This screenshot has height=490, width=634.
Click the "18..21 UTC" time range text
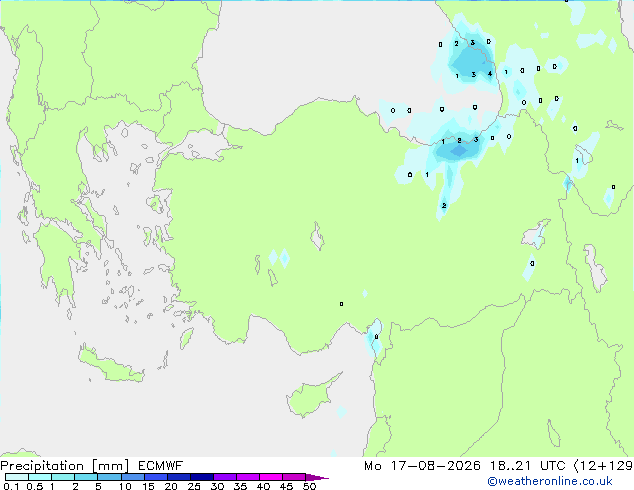[x=528, y=466]
